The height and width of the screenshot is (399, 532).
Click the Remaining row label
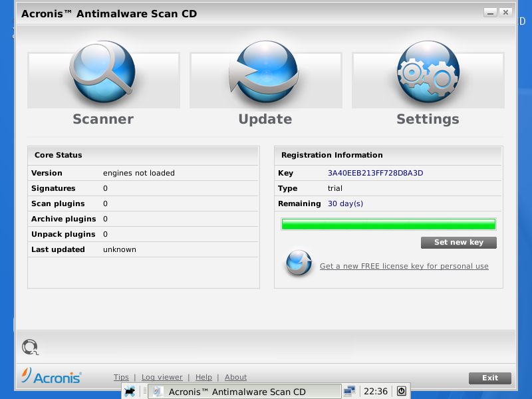pos(299,203)
